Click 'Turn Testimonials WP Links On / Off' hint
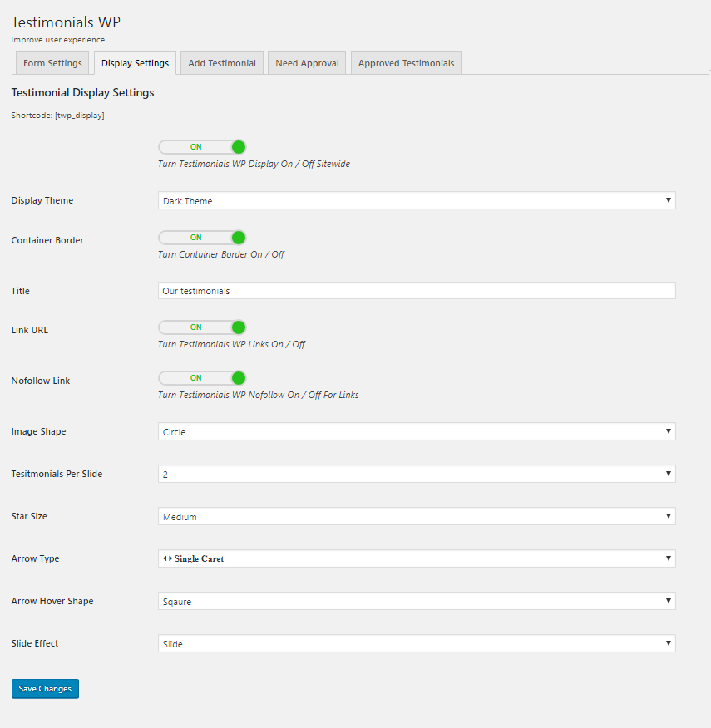This screenshot has height=728, width=711. pos(231,344)
